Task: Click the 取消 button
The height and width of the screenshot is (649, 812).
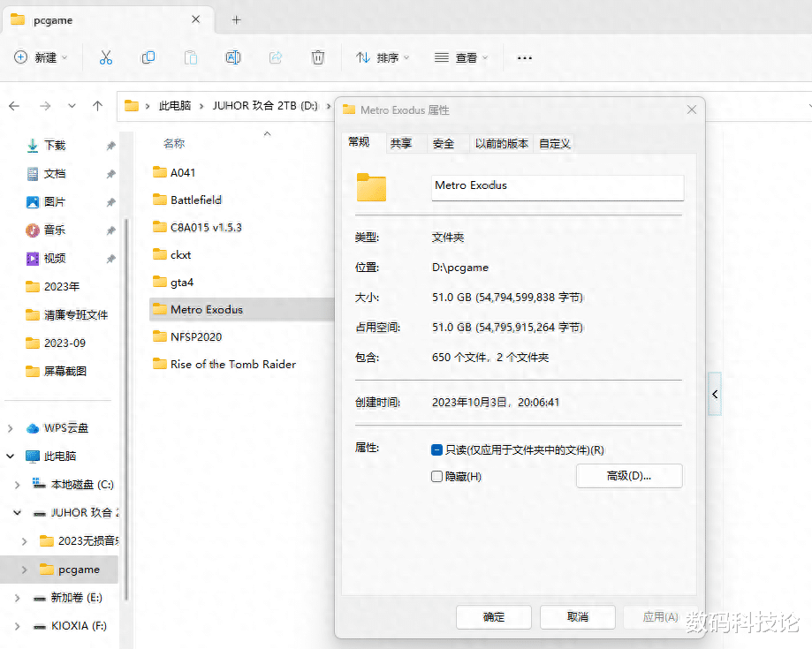Action: point(577,617)
